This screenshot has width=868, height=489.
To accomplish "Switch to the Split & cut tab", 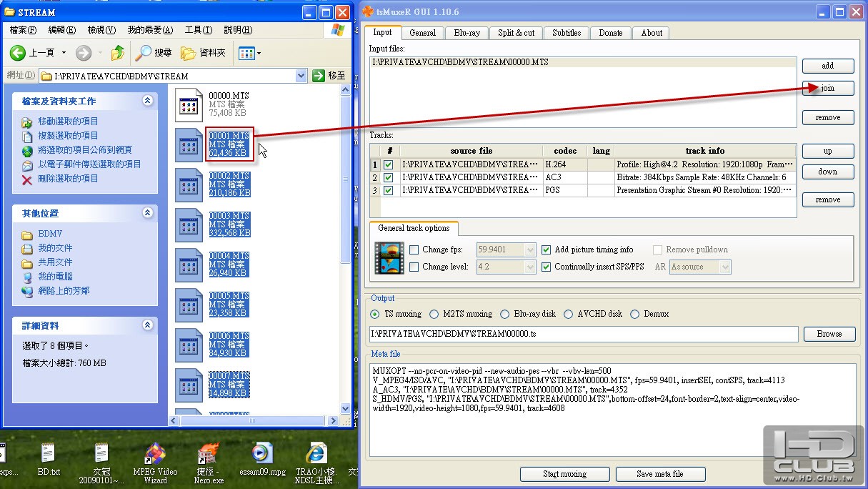I will pos(516,33).
